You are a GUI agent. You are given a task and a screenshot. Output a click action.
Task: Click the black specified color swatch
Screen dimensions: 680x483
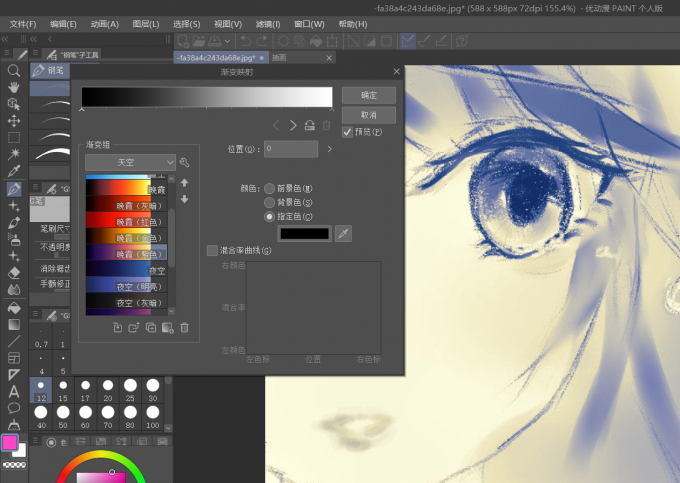(x=304, y=234)
